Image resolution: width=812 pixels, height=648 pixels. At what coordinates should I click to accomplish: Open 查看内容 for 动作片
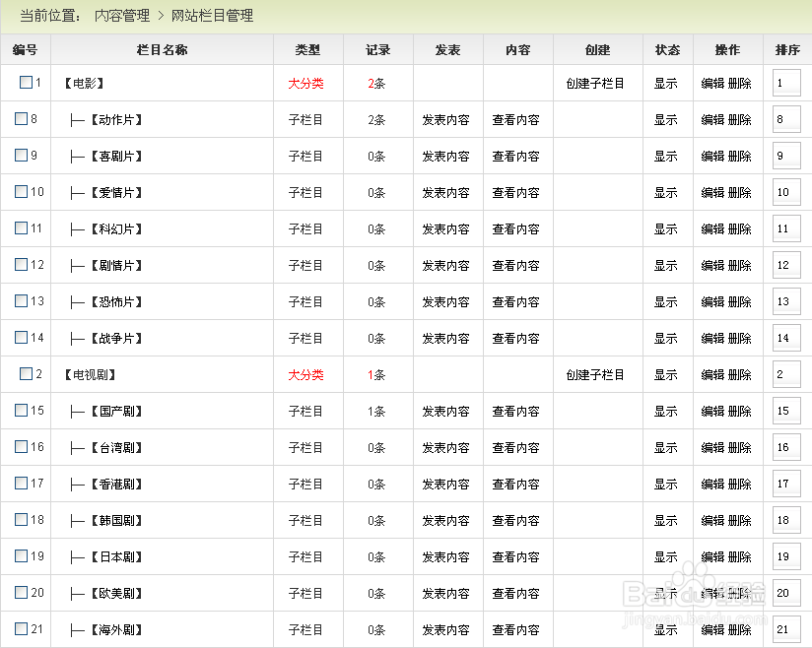[515, 120]
